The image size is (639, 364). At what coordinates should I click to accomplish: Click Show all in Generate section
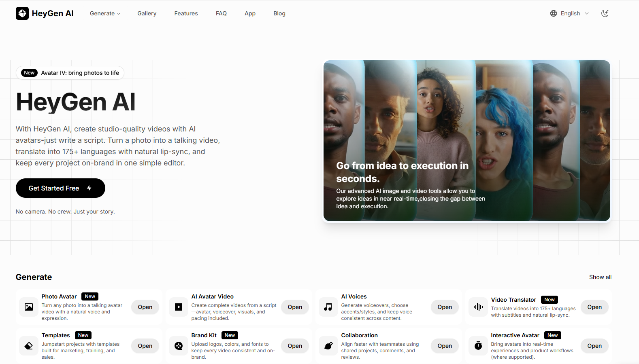pos(600,277)
